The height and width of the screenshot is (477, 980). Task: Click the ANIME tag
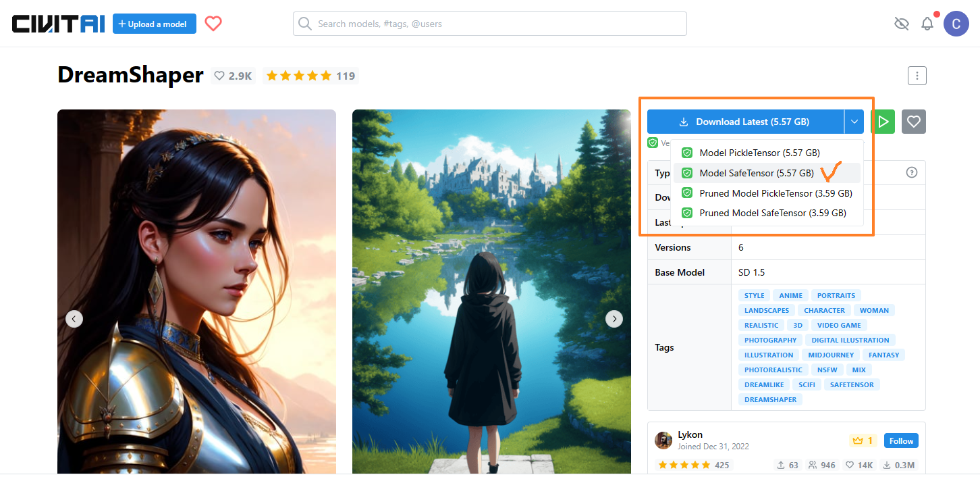click(790, 295)
